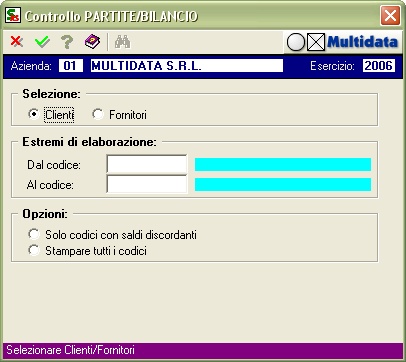
Task: Click the cyan description box beside Al codice
Action: tap(283, 185)
